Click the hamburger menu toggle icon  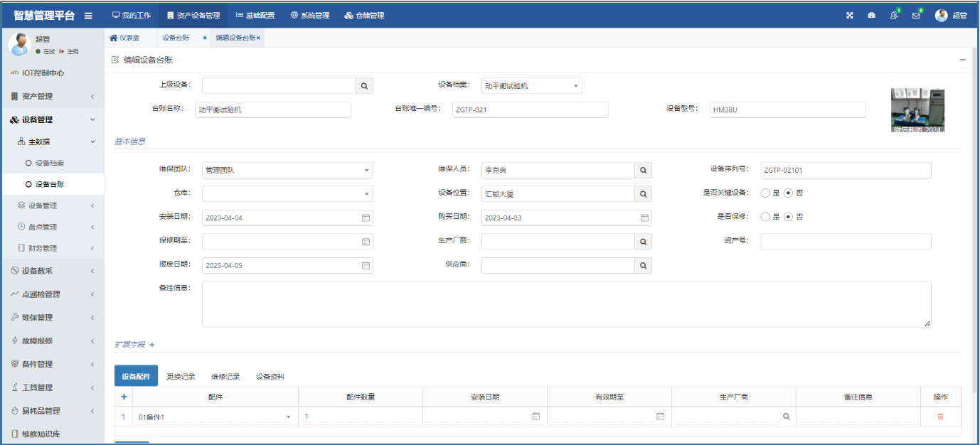coord(88,16)
